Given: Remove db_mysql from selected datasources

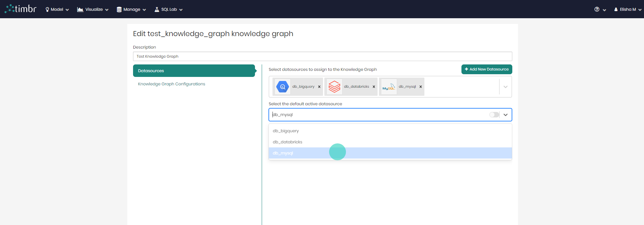Looking at the screenshot, I should click(421, 87).
